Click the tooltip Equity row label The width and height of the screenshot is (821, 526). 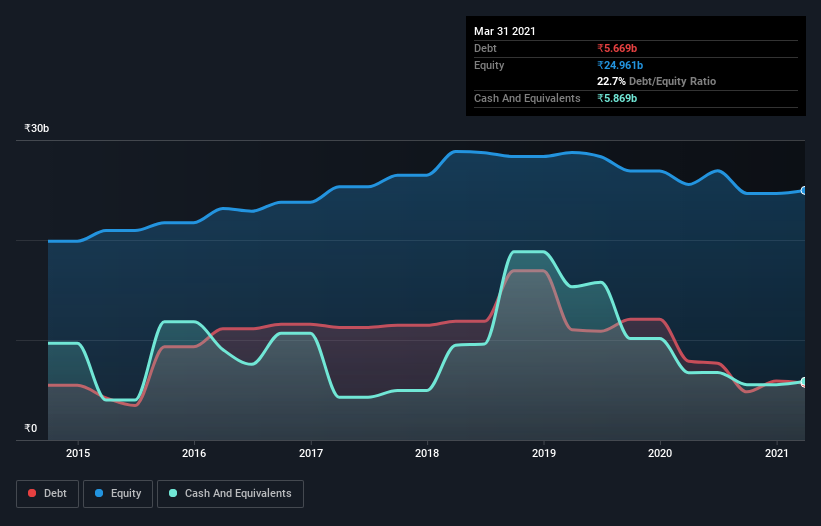[489, 65]
